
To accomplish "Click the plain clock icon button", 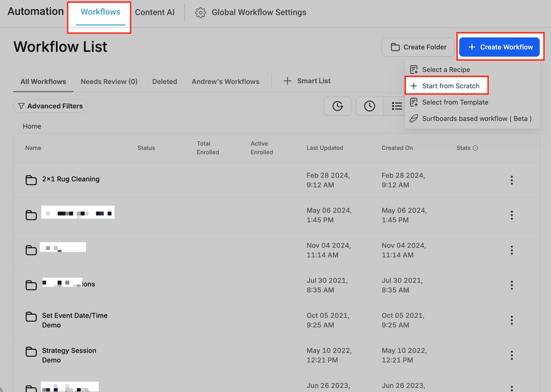I will pos(369,106).
